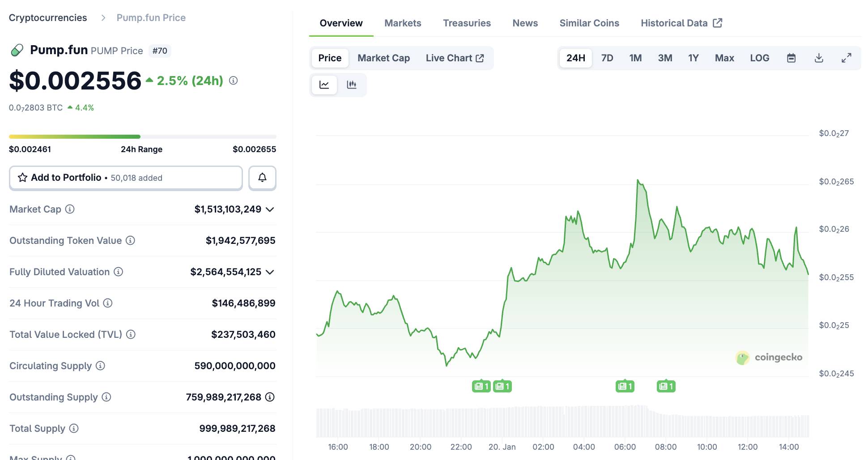This screenshot has width=868, height=460.
Task: Download the chart data
Action: point(819,58)
